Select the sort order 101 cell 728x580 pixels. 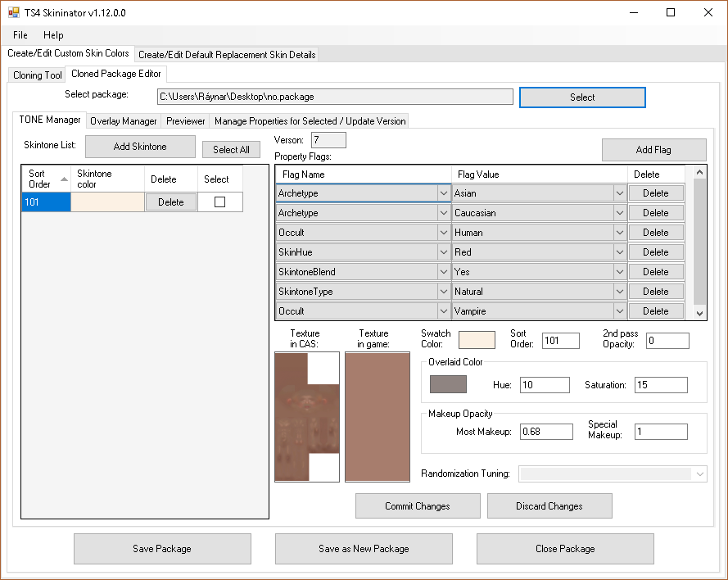pos(46,202)
